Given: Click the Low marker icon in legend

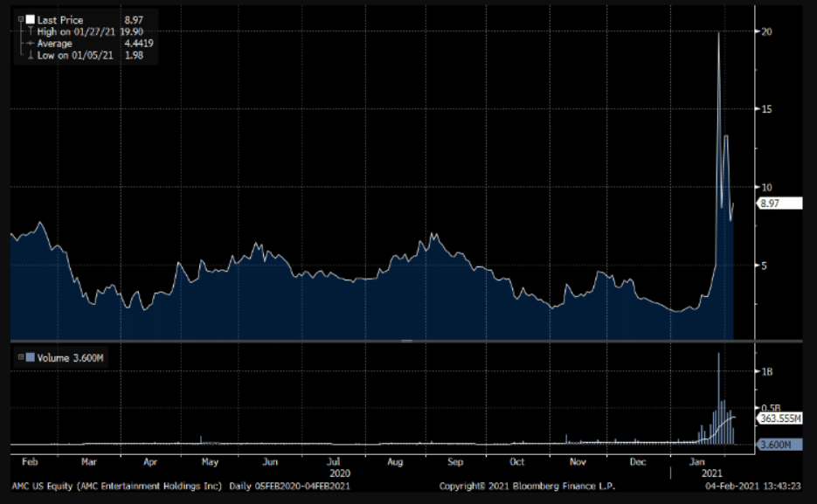Looking at the screenshot, I should (31, 55).
